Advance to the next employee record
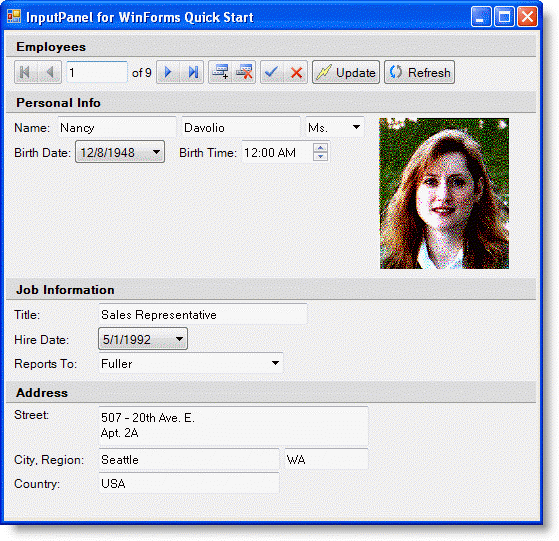Image resolution: width=559 pixels, height=541 pixels. click(x=168, y=72)
